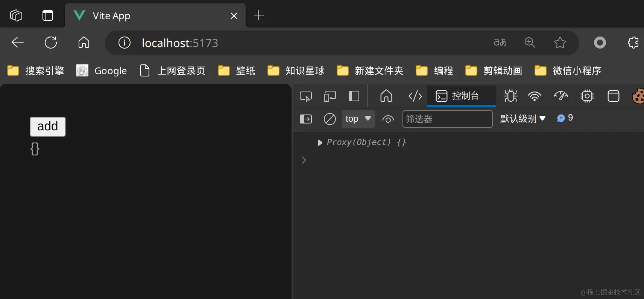The width and height of the screenshot is (644, 299).
Task: Create a live expression with eye icon
Action: click(x=388, y=119)
